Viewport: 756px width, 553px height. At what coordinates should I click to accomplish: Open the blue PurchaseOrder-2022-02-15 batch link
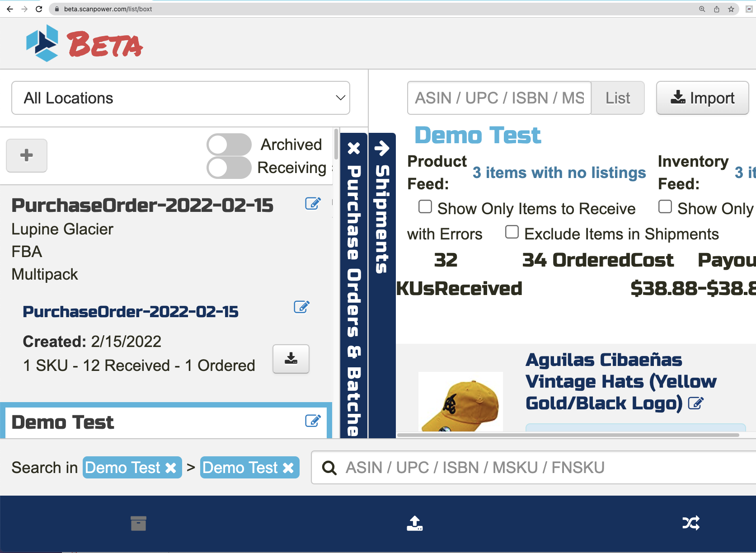(131, 312)
